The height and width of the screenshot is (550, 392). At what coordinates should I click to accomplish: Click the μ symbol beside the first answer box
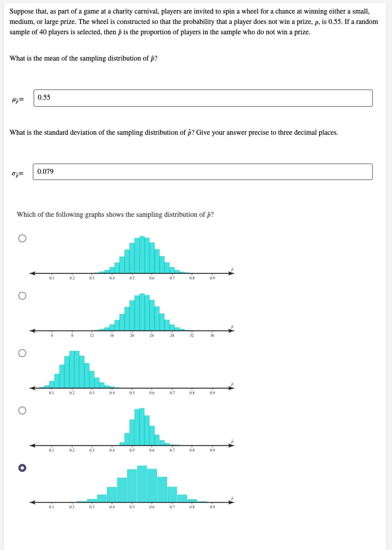[18, 99]
